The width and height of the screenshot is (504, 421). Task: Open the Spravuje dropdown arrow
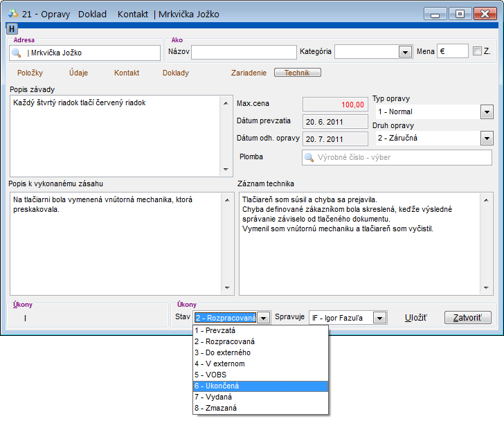coord(379,318)
